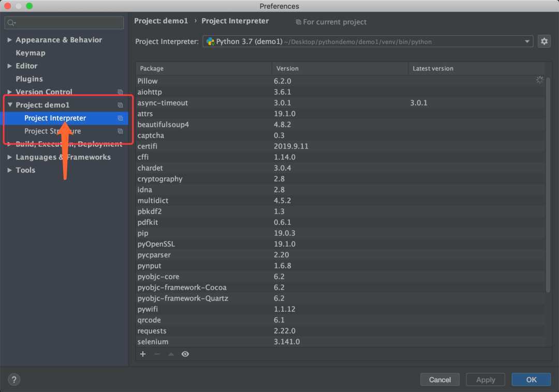The width and height of the screenshot is (559, 392).
Task: Select the pyobjc-framework-Quartz package row
Action: 340,298
